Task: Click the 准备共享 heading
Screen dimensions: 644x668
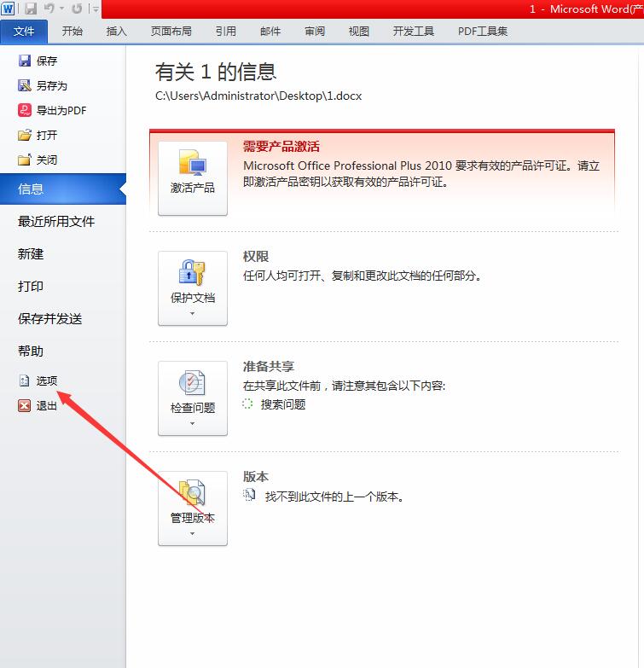Action: 269,366
